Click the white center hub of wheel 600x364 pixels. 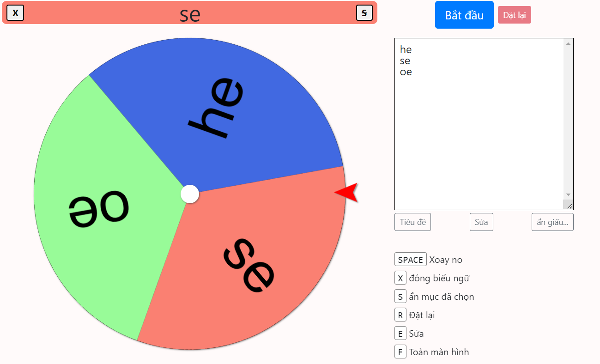[190, 194]
